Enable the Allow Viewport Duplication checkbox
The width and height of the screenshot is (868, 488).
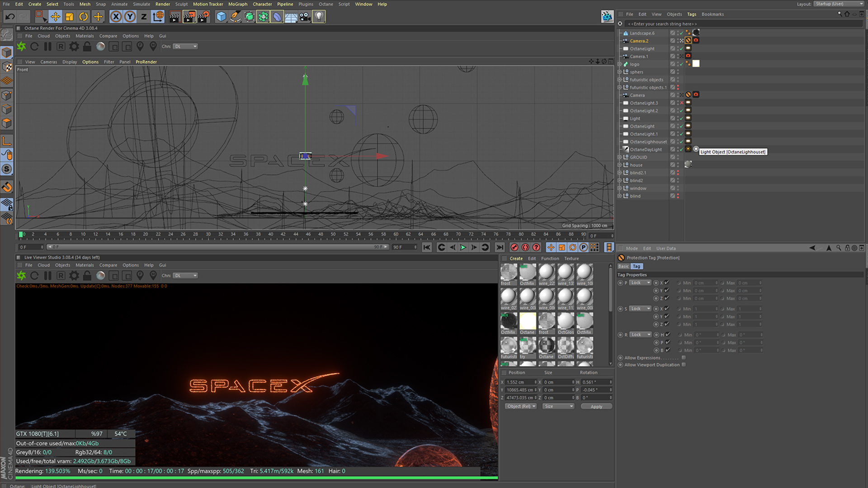tap(684, 365)
